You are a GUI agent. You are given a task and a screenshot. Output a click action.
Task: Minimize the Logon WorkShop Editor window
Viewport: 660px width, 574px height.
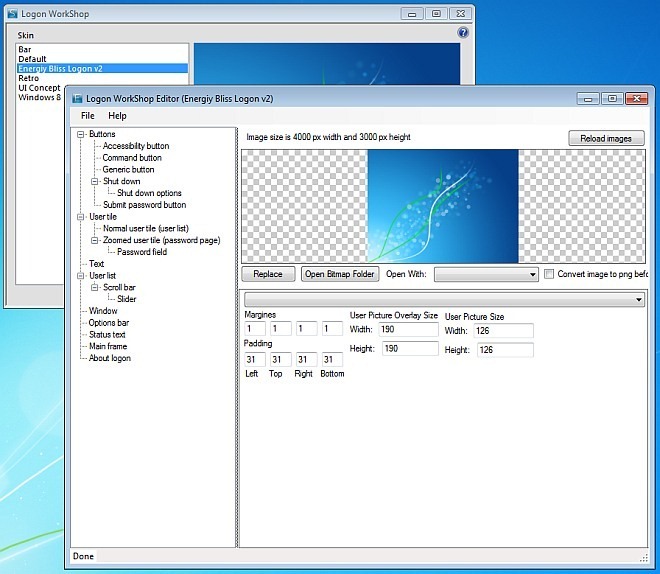pos(588,99)
